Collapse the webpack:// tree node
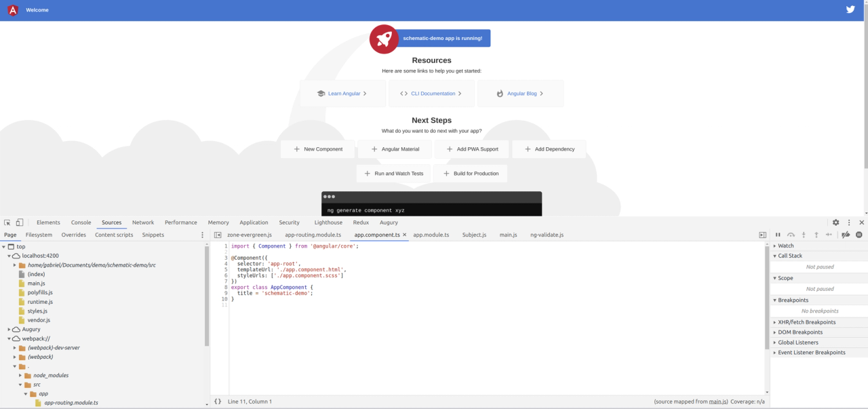The height and width of the screenshot is (409, 868). pos(9,338)
